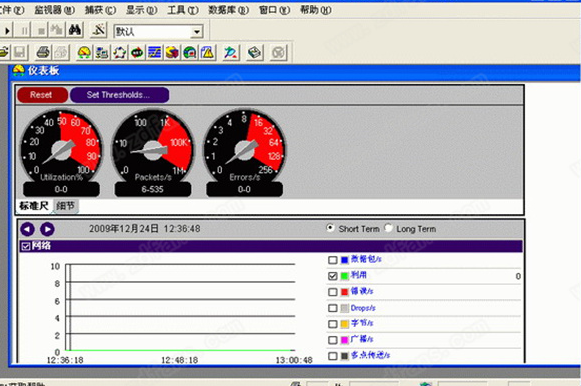Open the Dashboard gauge toolbar icon

click(x=84, y=53)
